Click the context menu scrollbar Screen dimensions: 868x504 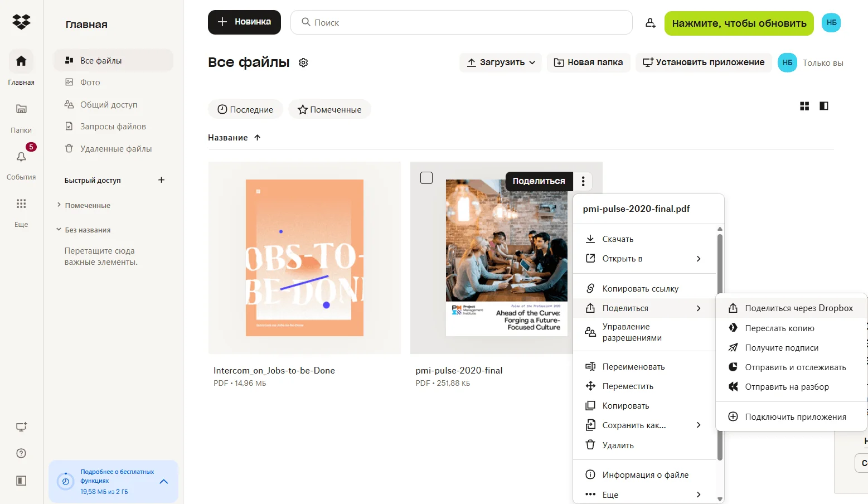click(720, 347)
